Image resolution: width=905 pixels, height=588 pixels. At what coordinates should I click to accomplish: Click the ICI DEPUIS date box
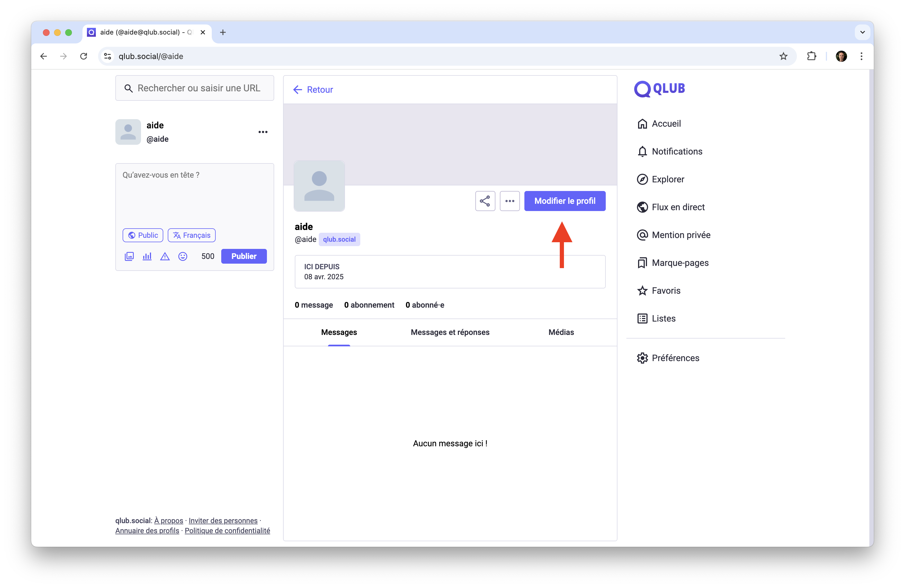tap(450, 272)
